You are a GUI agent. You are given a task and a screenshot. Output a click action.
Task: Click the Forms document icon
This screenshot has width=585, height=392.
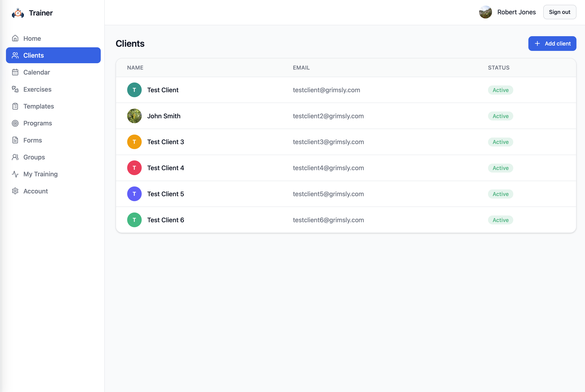pos(15,140)
